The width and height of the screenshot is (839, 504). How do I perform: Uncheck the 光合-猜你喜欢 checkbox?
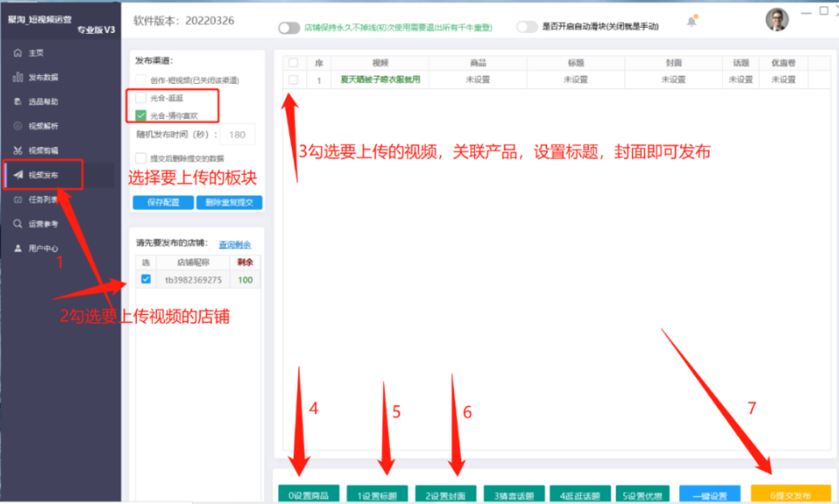tap(141, 115)
